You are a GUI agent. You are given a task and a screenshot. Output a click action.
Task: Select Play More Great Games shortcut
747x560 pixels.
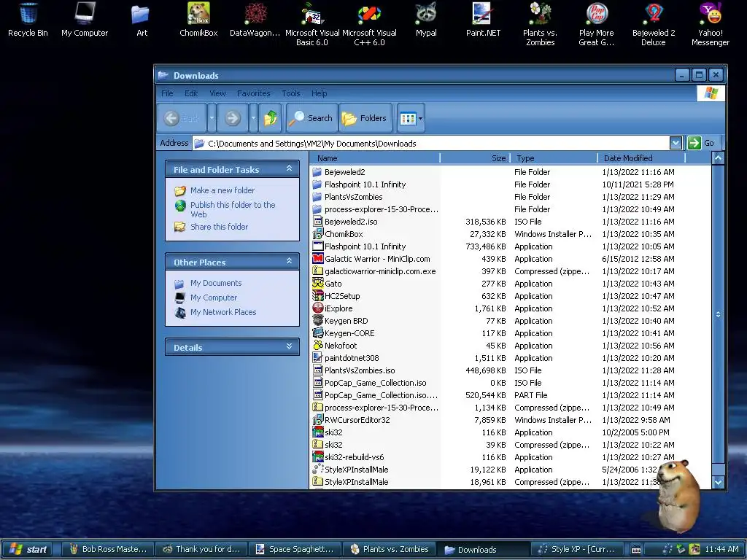(x=597, y=24)
